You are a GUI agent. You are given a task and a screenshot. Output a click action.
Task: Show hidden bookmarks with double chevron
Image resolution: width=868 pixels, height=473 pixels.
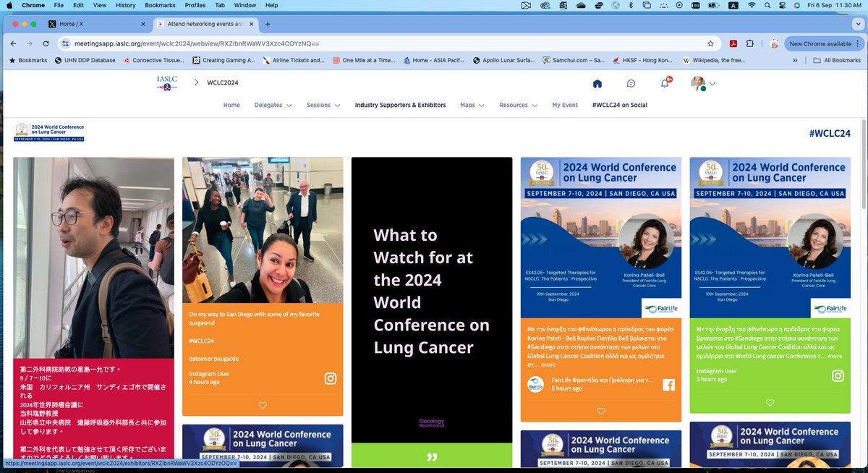tap(796, 60)
